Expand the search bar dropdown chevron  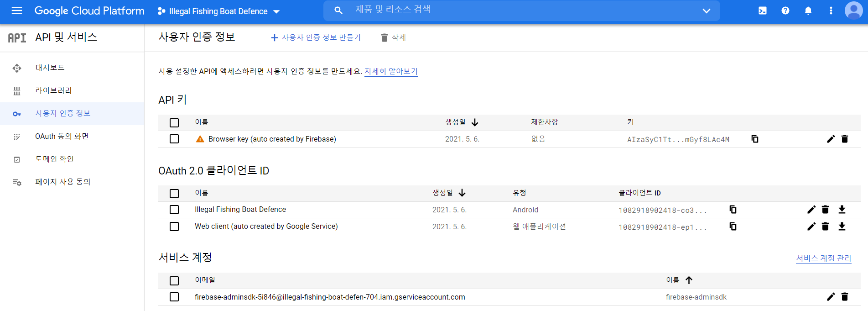click(x=707, y=11)
